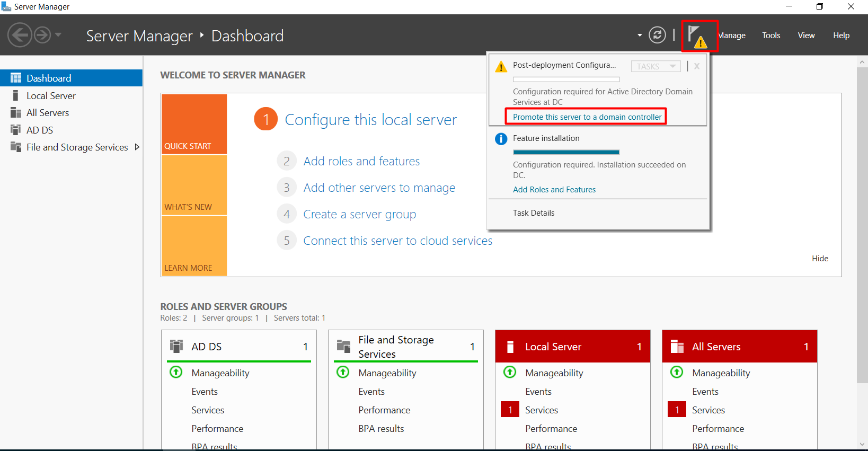This screenshot has height=451, width=868.
Task: Click the notifications flag warning icon
Action: [x=698, y=36]
